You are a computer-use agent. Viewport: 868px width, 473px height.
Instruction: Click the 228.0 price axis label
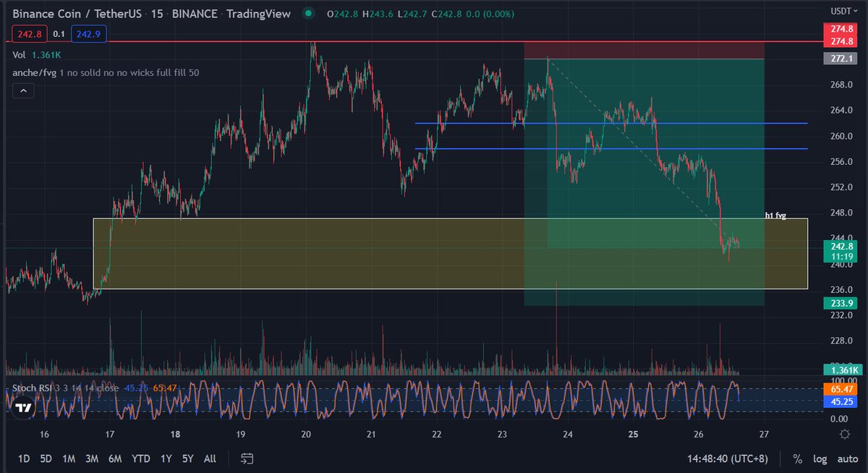tap(842, 341)
